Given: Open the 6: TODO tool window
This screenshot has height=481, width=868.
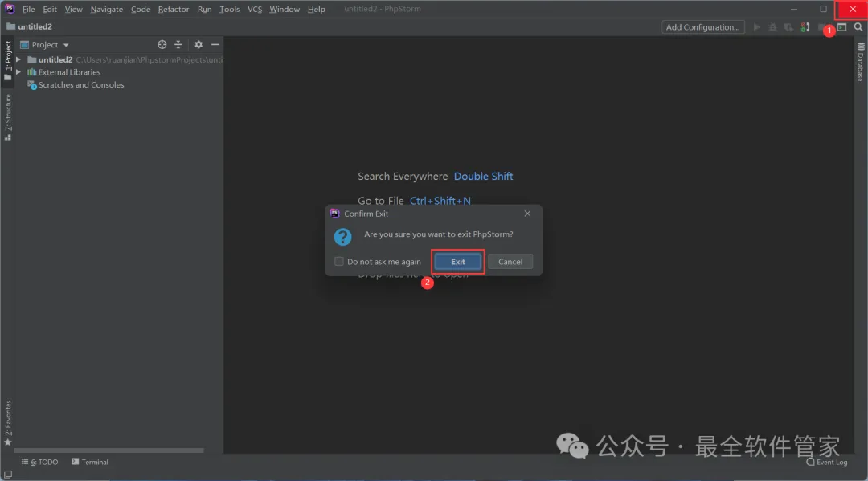Looking at the screenshot, I should (x=40, y=462).
